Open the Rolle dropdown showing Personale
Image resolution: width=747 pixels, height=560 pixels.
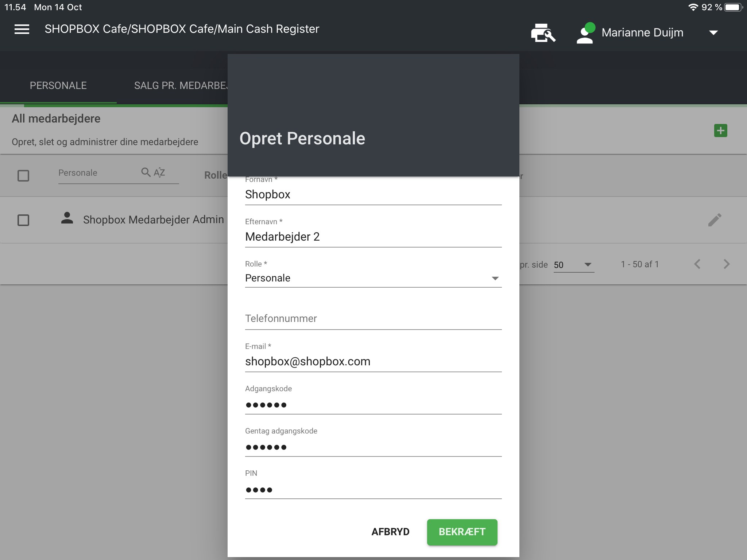pos(373,278)
